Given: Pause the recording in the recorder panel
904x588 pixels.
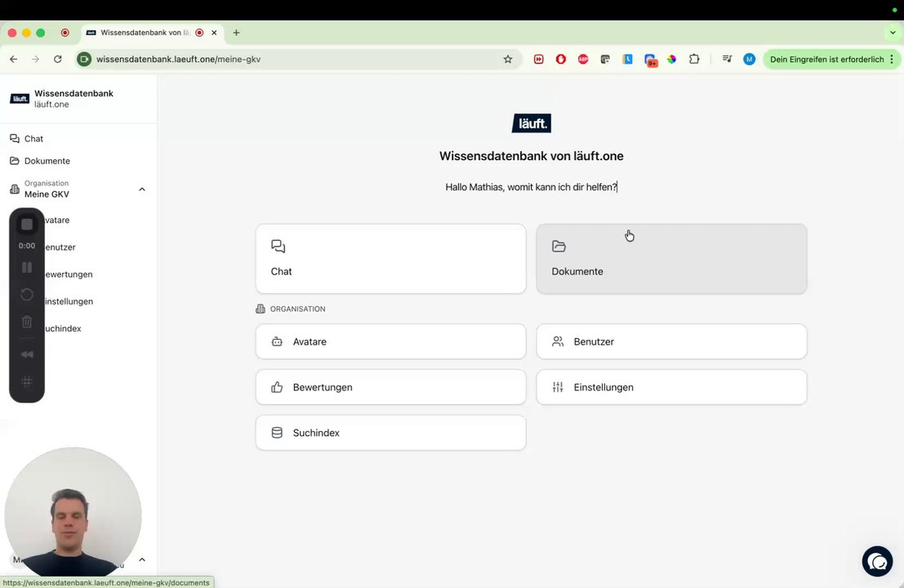Looking at the screenshot, I should (26, 268).
